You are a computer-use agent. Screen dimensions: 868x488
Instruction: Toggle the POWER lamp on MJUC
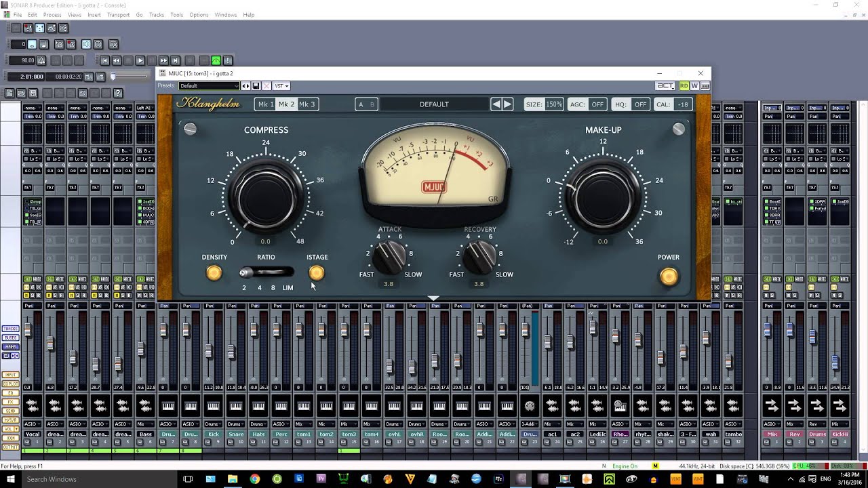coord(669,276)
